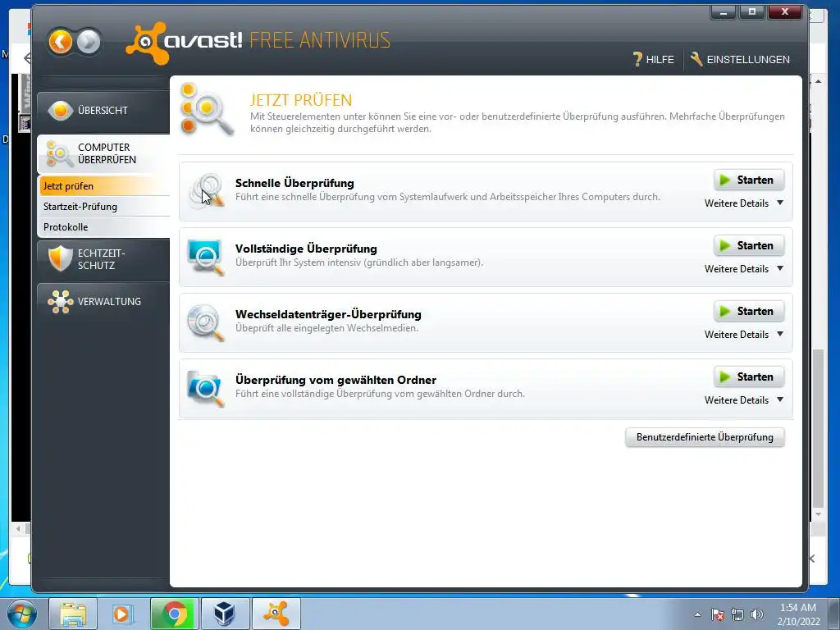The width and height of the screenshot is (840, 630).
Task: Click the Action Center flag tray icon
Action: [718, 614]
